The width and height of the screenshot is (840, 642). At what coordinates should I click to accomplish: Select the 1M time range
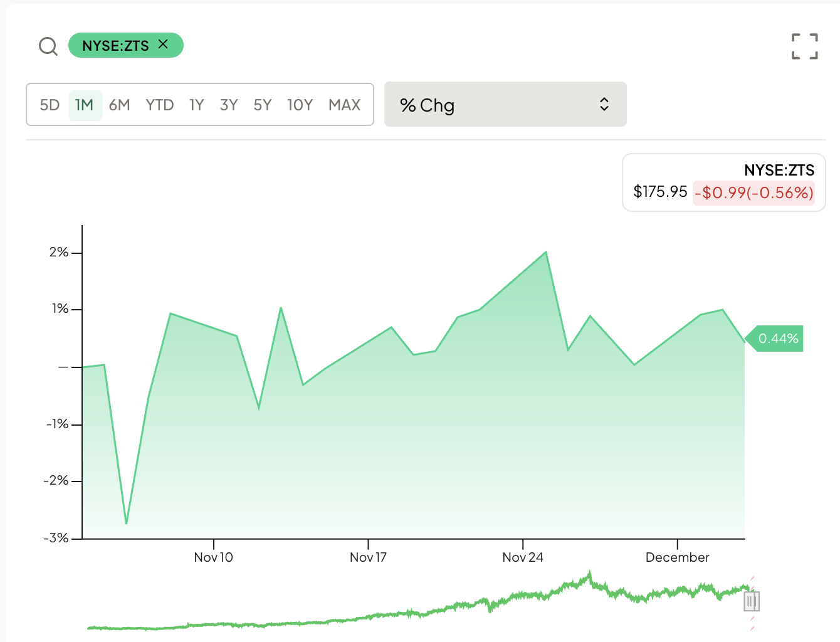point(85,105)
